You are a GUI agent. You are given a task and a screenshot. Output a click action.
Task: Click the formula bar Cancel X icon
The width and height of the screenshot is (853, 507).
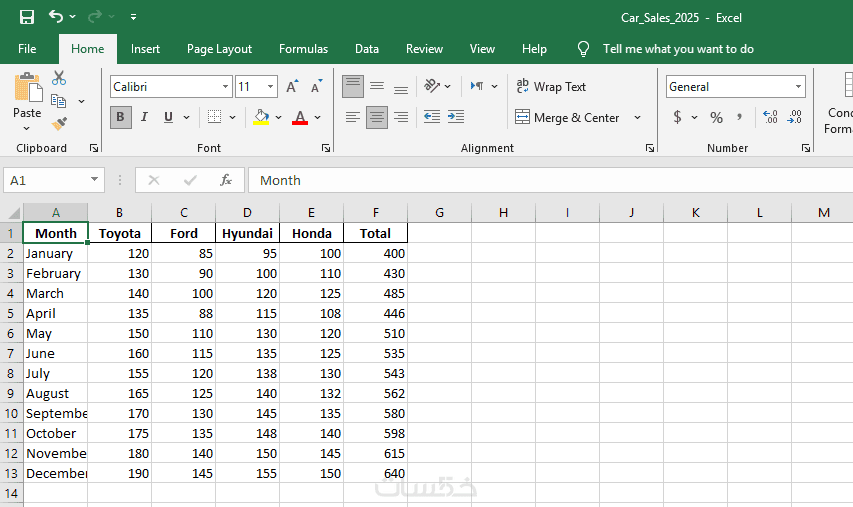[154, 180]
